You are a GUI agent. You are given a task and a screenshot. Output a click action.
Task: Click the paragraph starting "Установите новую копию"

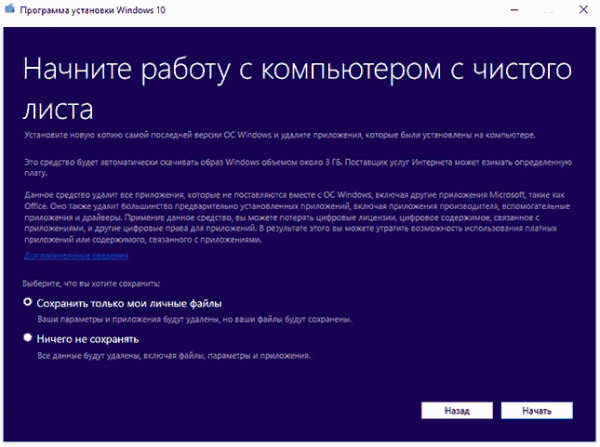coord(280,135)
